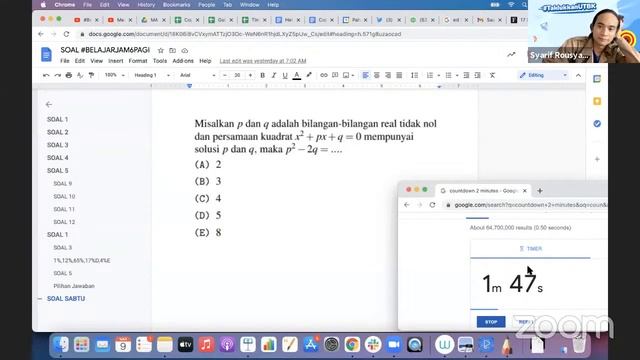The image size is (640, 360).
Task: Increase paragraph indent
Action: point(478,76)
